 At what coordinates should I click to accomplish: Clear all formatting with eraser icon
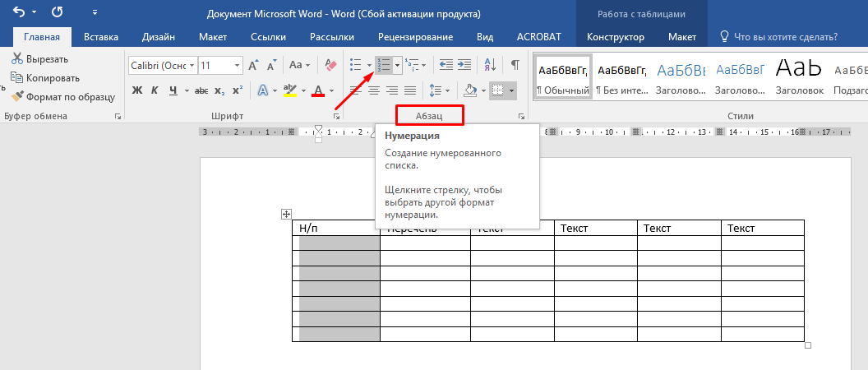[330, 65]
